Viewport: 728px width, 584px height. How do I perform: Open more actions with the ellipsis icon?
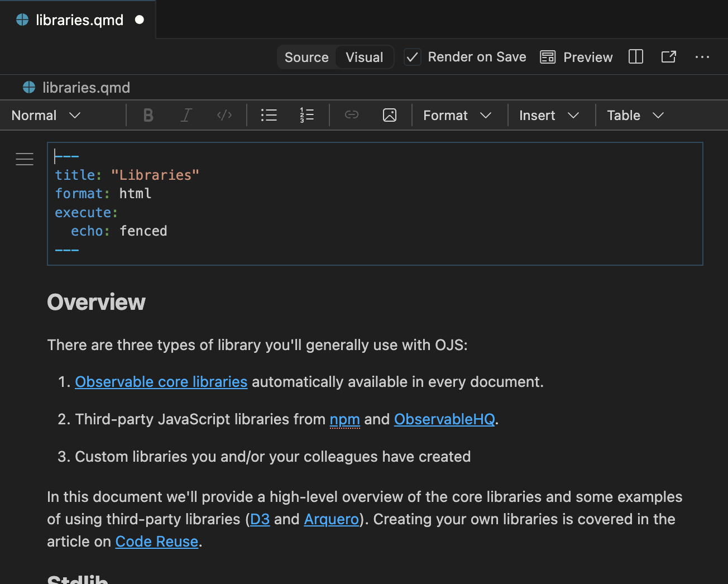coord(702,56)
